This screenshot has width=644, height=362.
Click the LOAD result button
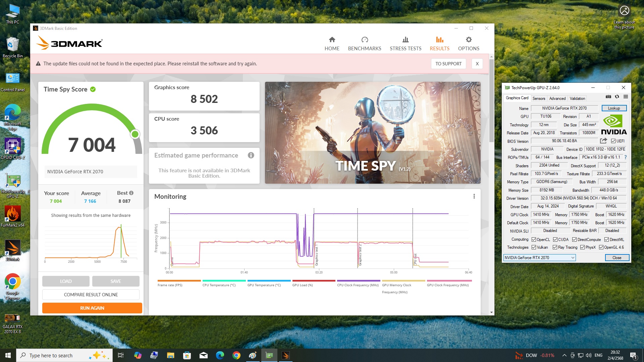click(66, 281)
